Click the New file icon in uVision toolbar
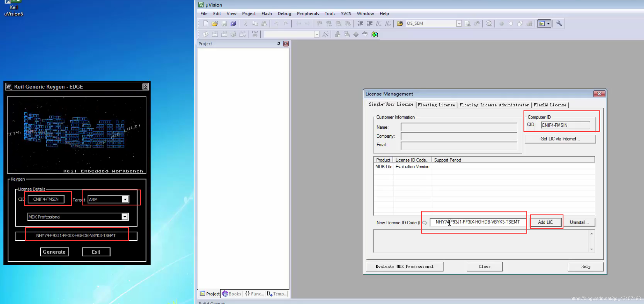Image resolution: width=644 pixels, height=304 pixels. click(x=205, y=23)
